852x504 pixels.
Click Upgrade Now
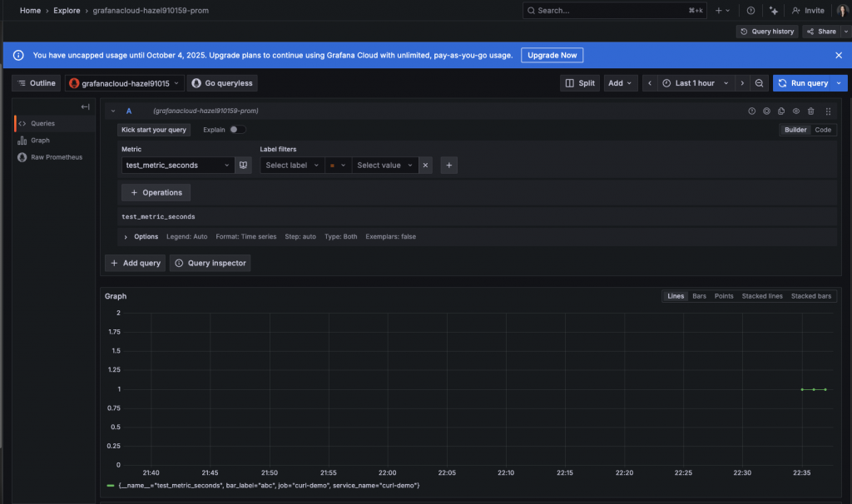[x=552, y=56]
